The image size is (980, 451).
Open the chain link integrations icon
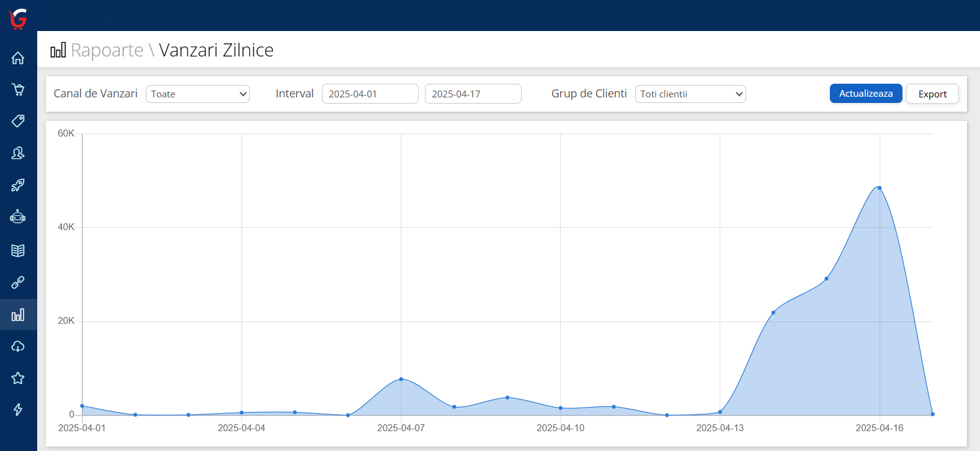point(18,283)
